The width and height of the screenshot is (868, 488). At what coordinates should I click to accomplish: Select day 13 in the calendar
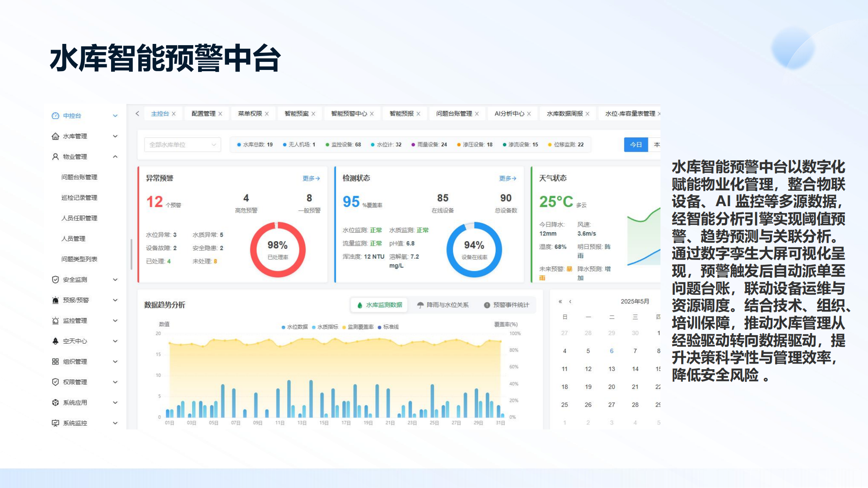pos(611,369)
